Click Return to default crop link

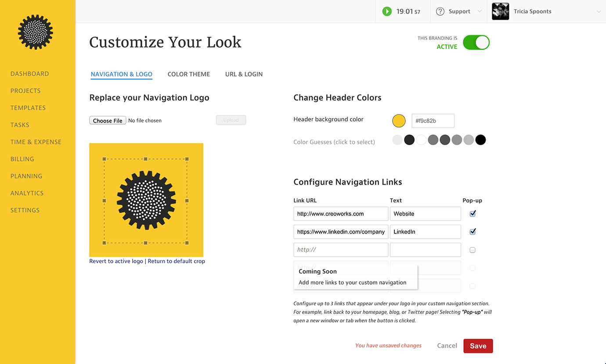pyautogui.click(x=176, y=261)
